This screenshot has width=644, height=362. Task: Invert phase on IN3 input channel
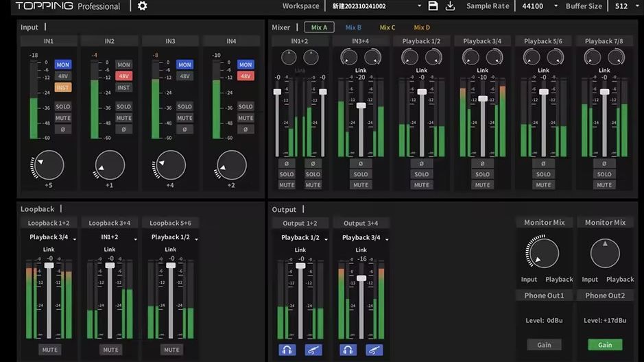pos(184,130)
